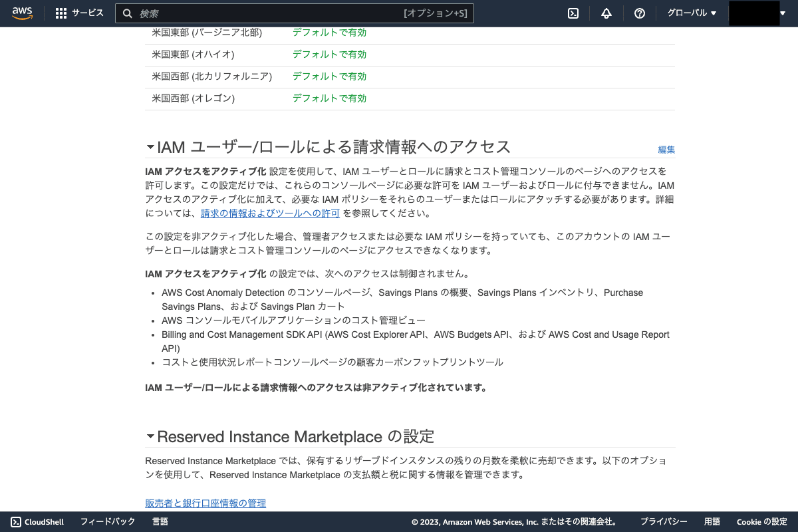This screenshot has height=532, width=798.
Task: Collapse the IAM ユーザー/ロール section
Action: (x=150, y=147)
